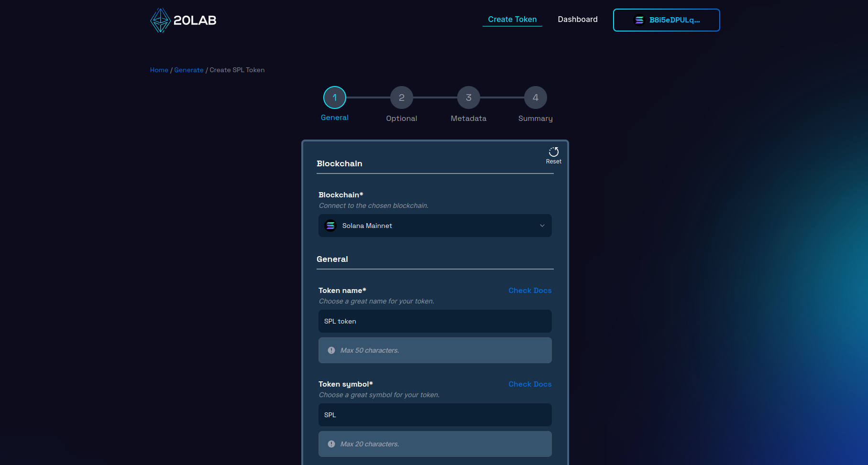
Task: Click the Solana logo in blockchain selector
Action: pyautogui.click(x=330, y=226)
